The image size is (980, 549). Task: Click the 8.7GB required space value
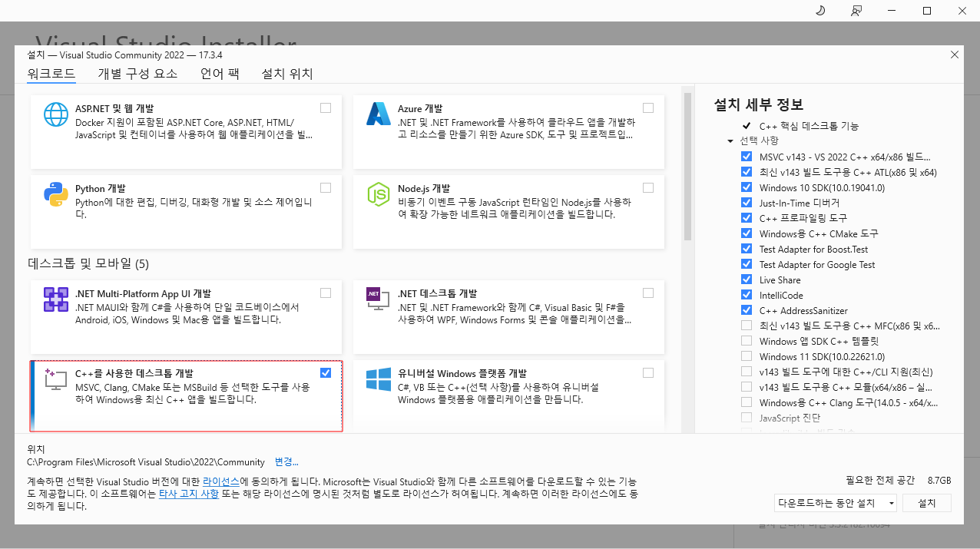[939, 480]
